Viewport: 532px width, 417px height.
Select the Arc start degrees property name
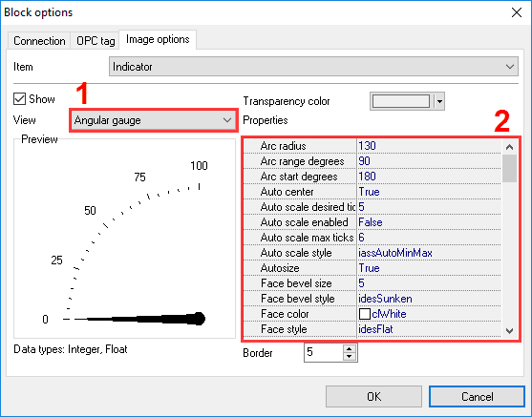[300, 177]
